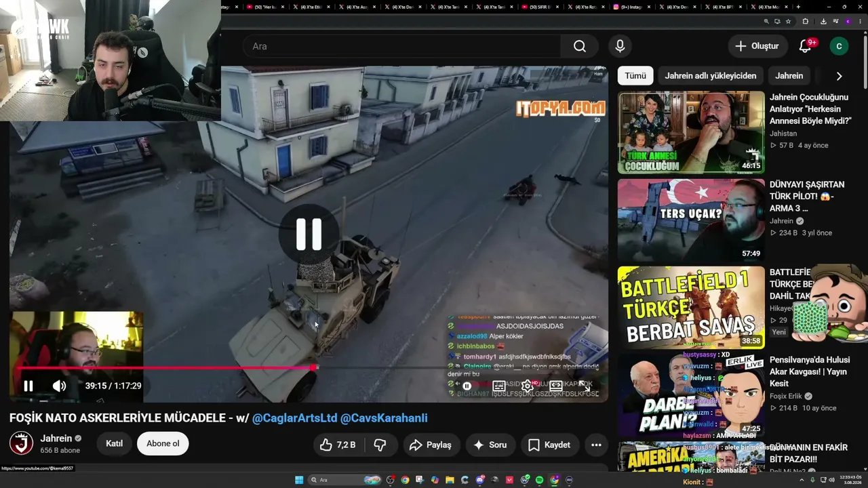Image resolution: width=868 pixels, height=488 pixels.
Task: Open the @CaglarArtsLtd mention link
Action: tap(294, 418)
